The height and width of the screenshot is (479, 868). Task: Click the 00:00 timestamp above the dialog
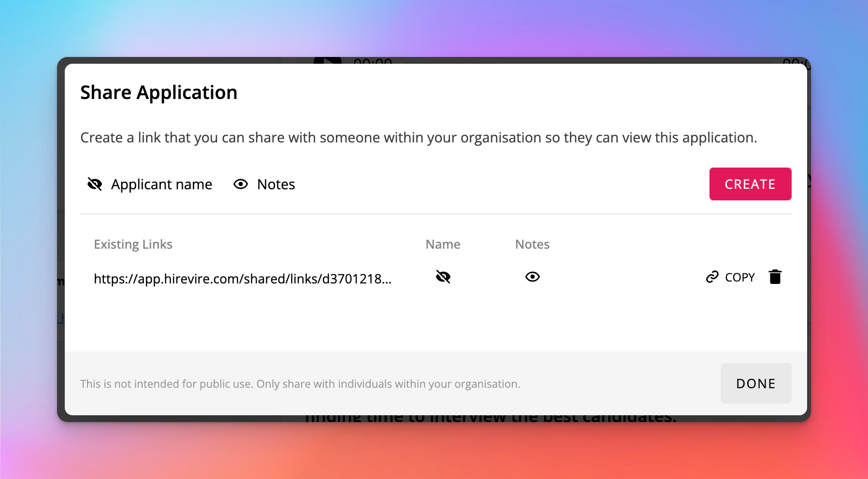tap(373, 61)
